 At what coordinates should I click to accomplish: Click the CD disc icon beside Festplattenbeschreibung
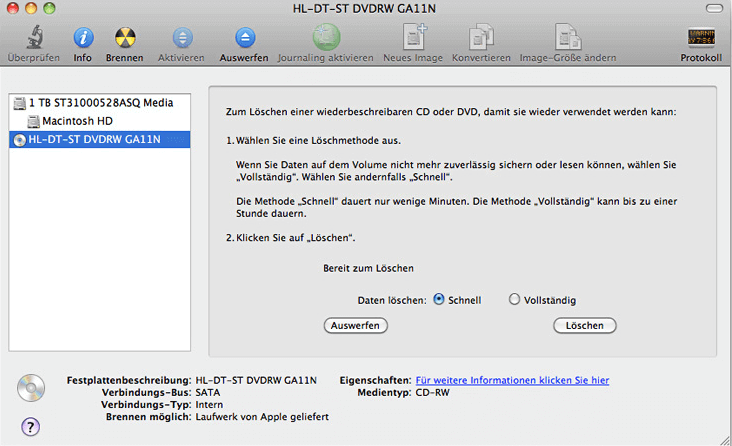pos(31,388)
